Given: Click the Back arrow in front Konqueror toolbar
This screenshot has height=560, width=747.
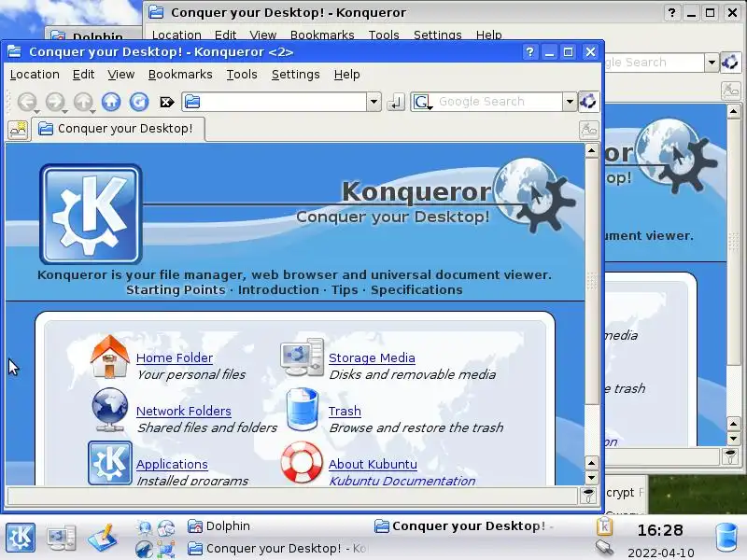Looking at the screenshot, I should tap(27, 102).
